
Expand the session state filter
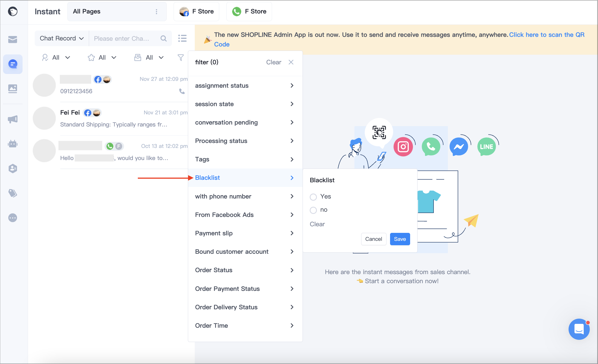(245, 104)
